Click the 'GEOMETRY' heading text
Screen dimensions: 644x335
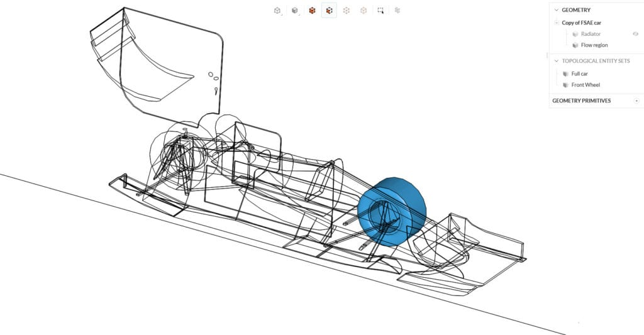pyautogui.click(x=576, y=10)
